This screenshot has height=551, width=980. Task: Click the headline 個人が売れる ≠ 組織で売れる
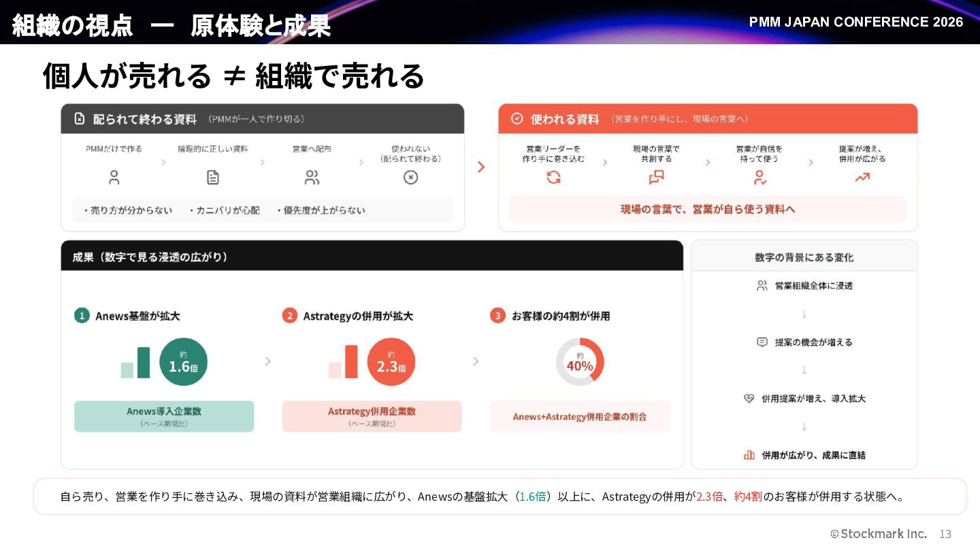click(233, 76)
